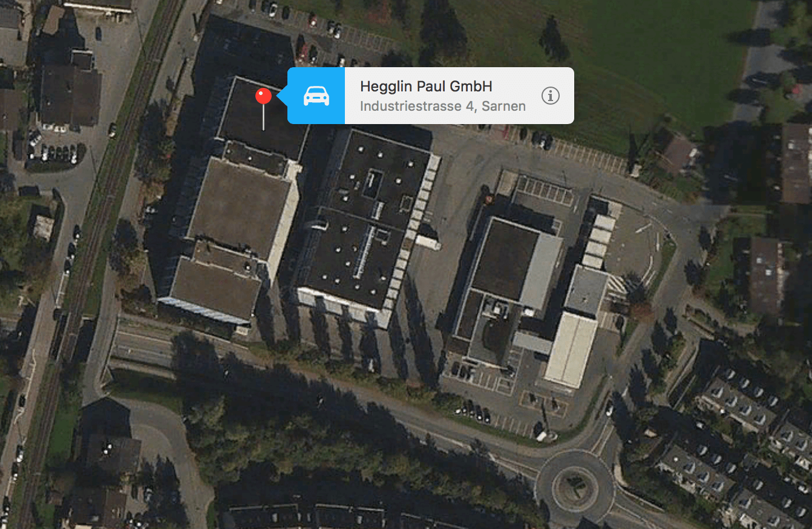Viewport: 812px width, 529px height.
Task: Select the dark-roofed house near the tracks
Action: (70, 94)
